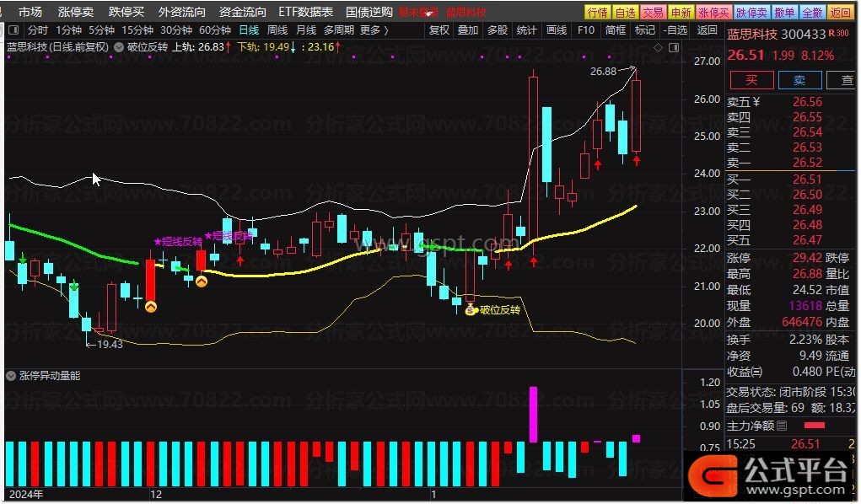This screenshot has width=861, height=504.
Task: Expand the 涨停异动量能 indicator dropdown
Action: (10, 376)
